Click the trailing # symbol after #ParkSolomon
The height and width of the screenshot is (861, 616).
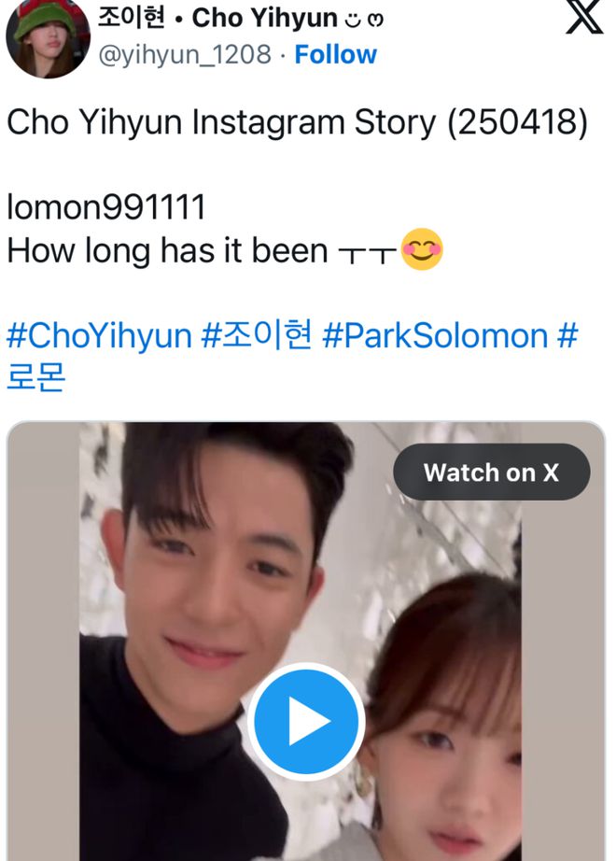click(567, 335)
